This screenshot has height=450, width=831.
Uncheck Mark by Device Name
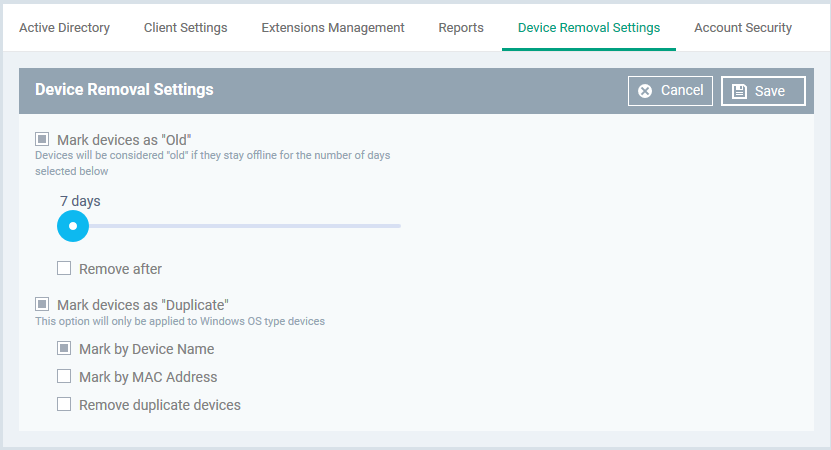click(64, 348)
